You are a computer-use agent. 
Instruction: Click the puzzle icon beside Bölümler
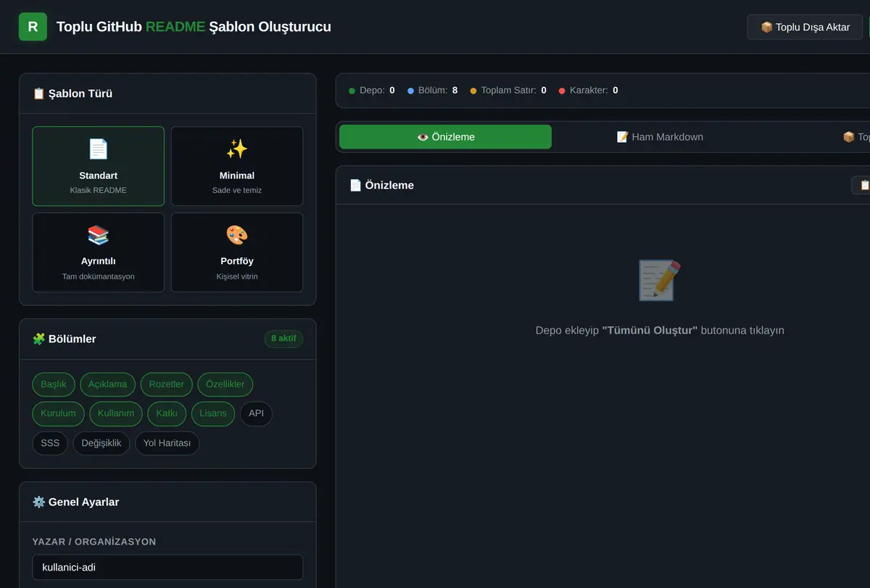tap(39, 339)
